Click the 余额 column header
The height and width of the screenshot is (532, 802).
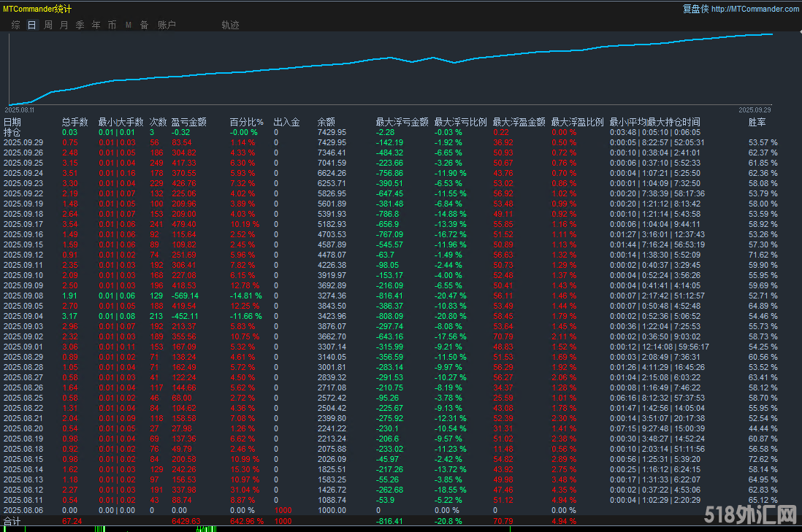point(326,123)
